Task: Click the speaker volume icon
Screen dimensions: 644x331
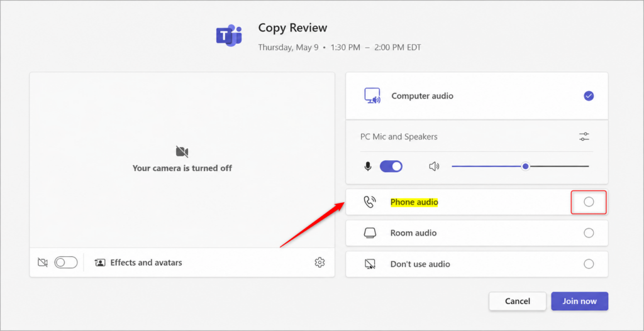Action: 434,166
